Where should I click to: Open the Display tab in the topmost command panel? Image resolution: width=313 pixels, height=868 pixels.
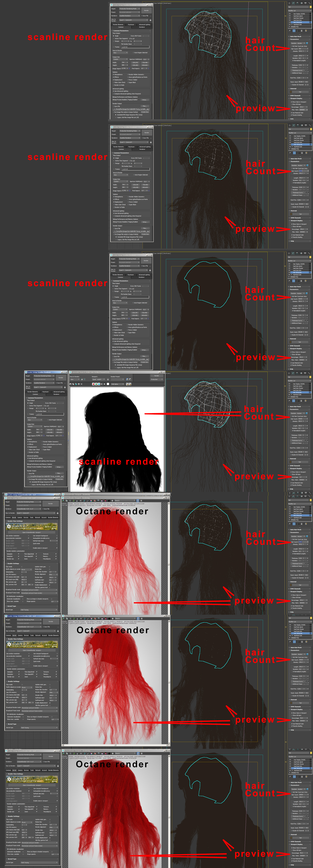coord(306,3)
